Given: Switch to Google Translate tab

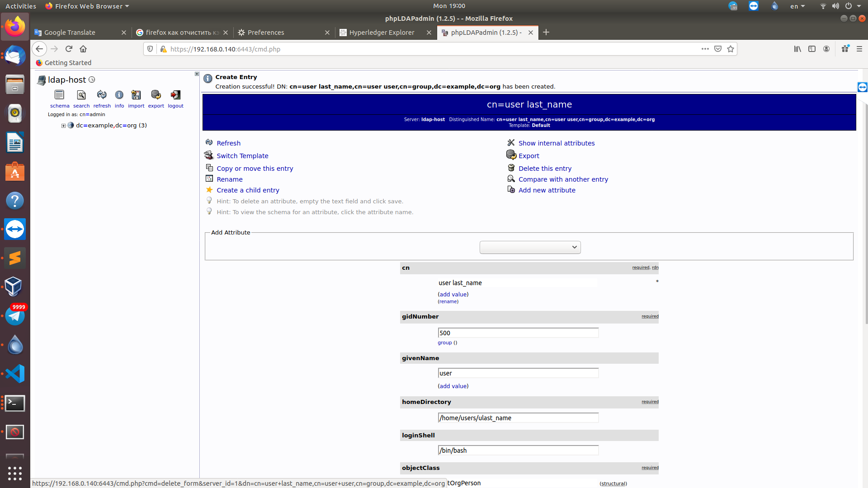Looking at the screenshot, I should (x=70, y=33).
